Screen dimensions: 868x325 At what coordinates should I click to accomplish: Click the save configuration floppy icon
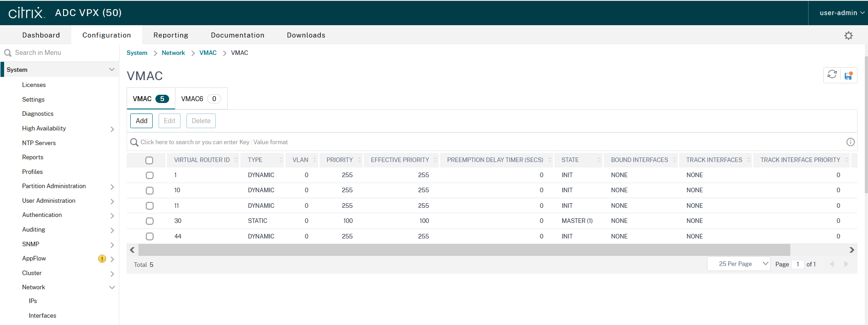(x=848, y=76)
